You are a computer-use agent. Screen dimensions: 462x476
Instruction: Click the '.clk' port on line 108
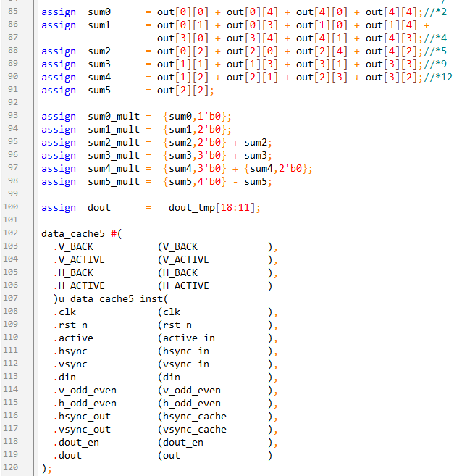(64, 312)
